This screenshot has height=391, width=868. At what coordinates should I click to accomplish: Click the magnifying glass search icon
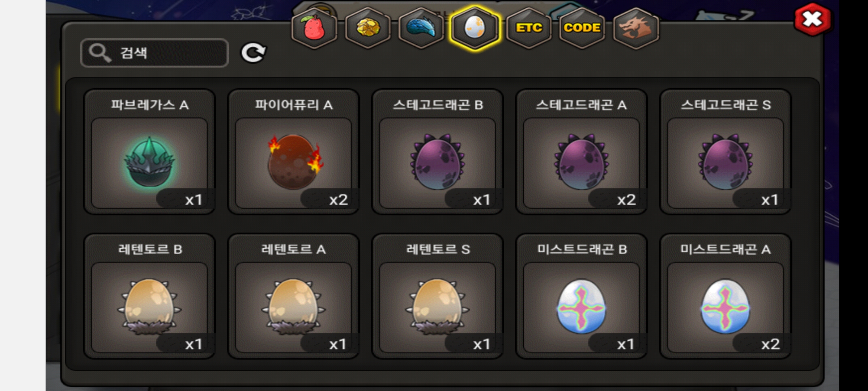click(x=100, y=53)
